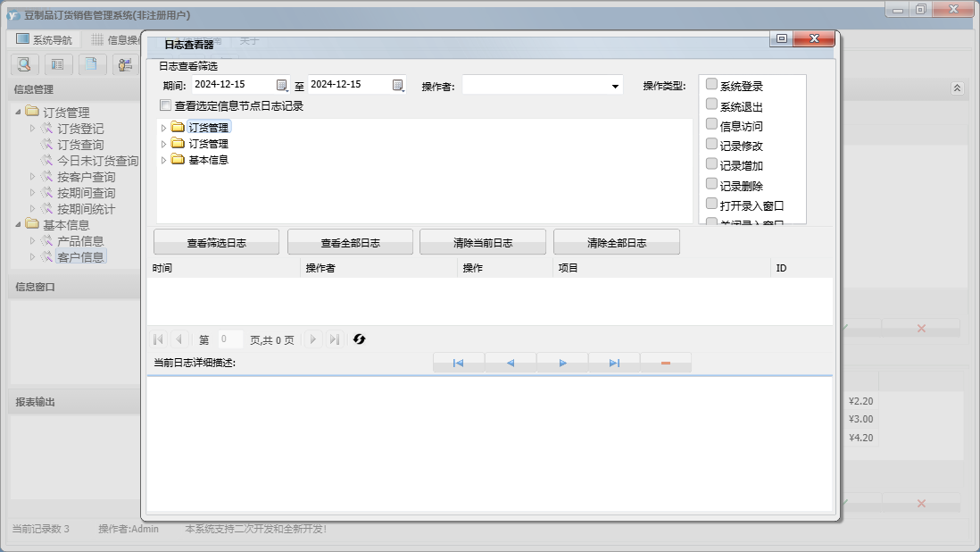Click the 查看全部日志 button
Screen dimensions: 980x552
coord(350,243)
